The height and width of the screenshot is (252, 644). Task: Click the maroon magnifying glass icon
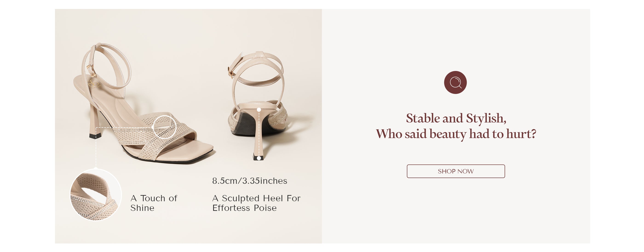455,82
